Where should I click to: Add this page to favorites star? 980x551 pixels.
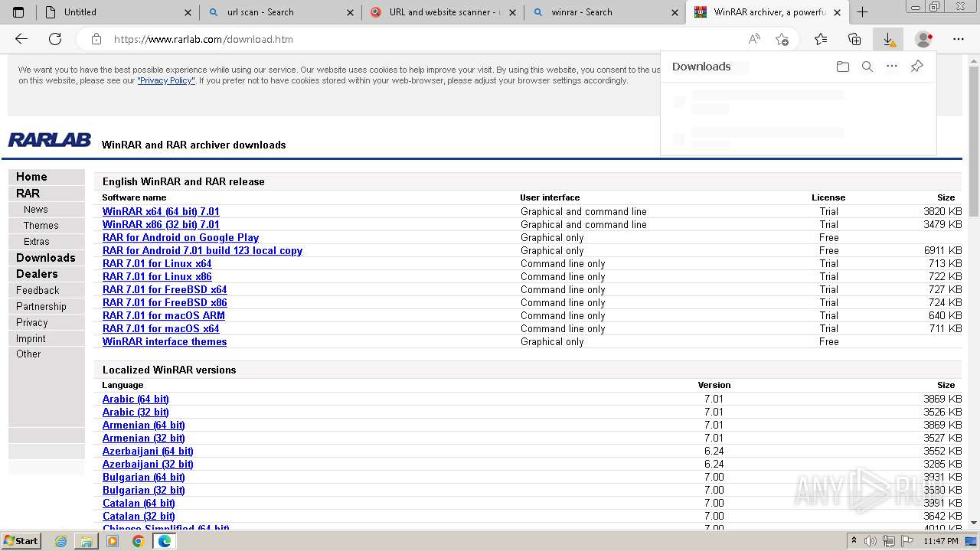tap(782, 39)
